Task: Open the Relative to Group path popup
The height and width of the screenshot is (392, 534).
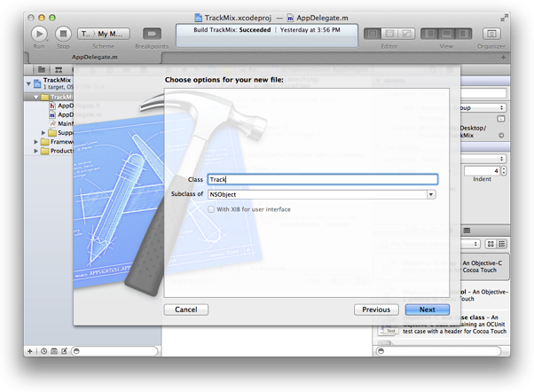Action: pos(483,107)
